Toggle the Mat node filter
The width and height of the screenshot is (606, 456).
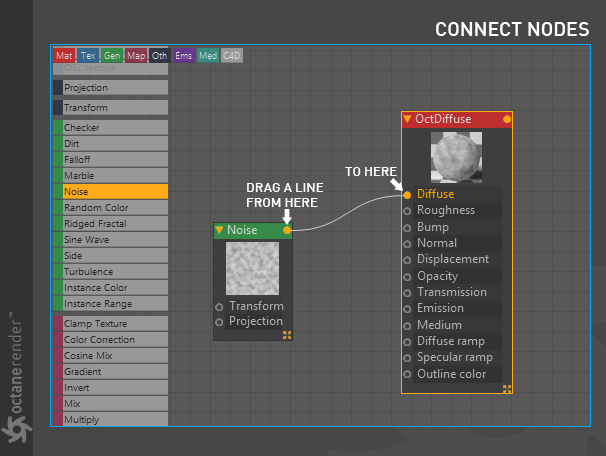64,56
